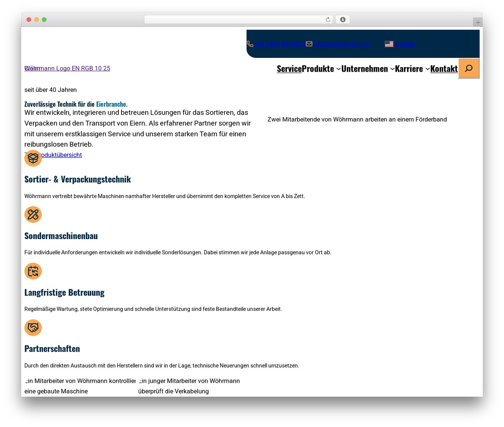504x427 pixels.
Task: Click the tools icon above Sondermaschinenbau
Action: [x=33, y=215]
